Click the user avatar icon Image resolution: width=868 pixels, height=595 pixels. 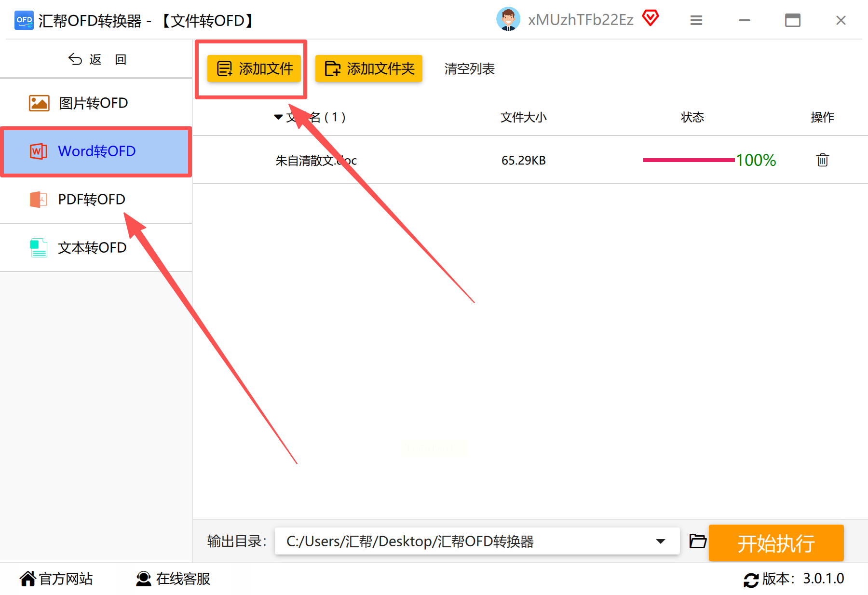pyautogui.click(x=508, y=19)
